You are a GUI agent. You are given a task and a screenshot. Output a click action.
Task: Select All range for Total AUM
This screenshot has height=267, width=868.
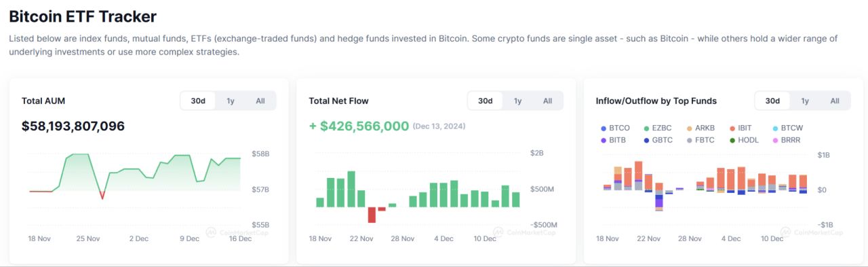260,101
